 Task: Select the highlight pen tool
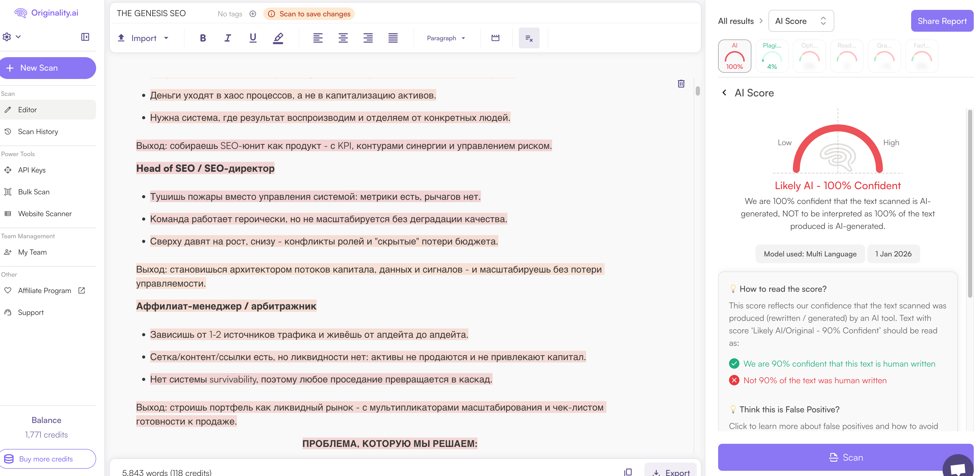click(278, 38)
